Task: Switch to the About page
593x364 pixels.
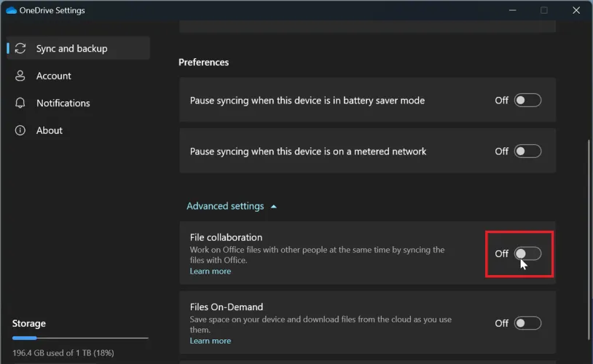Action: tap(50, 130)
